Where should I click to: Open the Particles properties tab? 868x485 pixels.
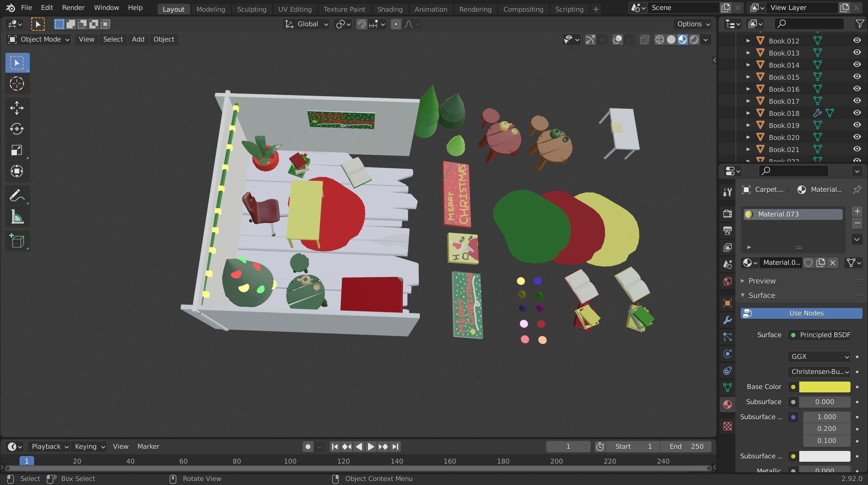coord(728,337)
